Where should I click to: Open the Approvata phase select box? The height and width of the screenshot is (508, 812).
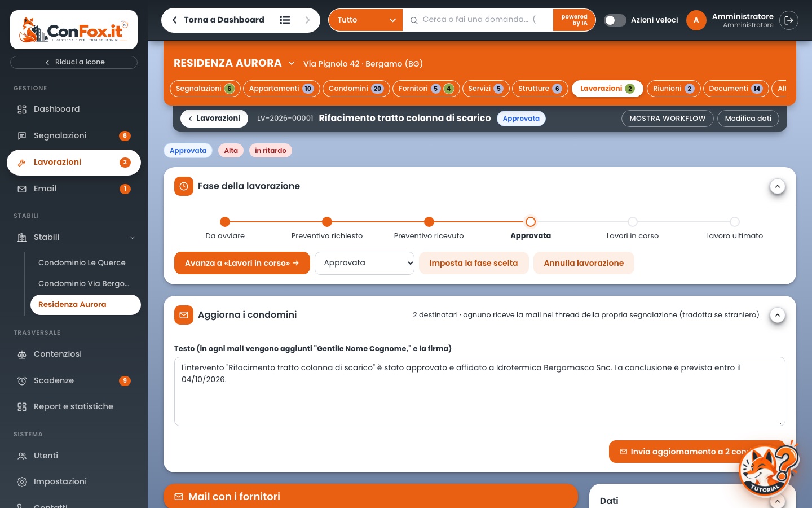[x=364, y=263]
